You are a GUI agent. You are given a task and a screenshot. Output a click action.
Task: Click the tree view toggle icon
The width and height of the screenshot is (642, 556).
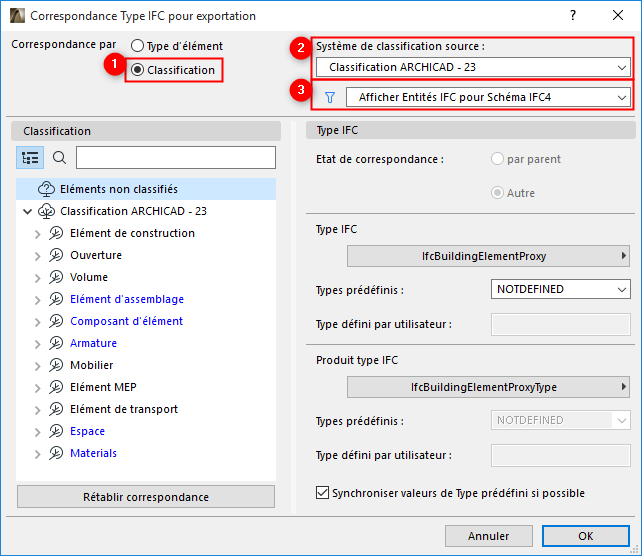coord(30,158)
